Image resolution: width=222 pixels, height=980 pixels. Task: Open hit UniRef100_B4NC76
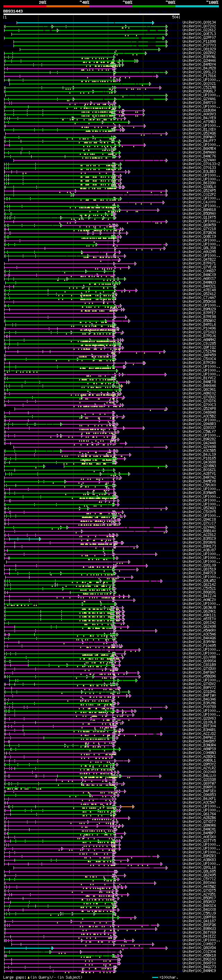click(199, 156)
